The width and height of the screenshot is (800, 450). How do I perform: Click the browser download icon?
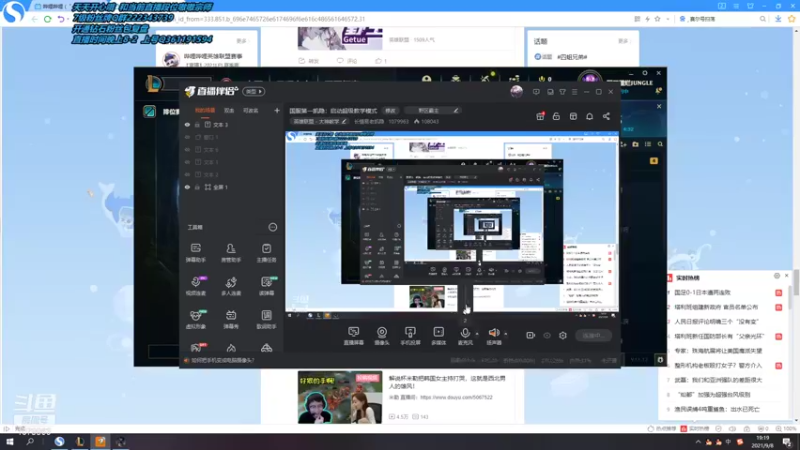[x=778, y=19]
